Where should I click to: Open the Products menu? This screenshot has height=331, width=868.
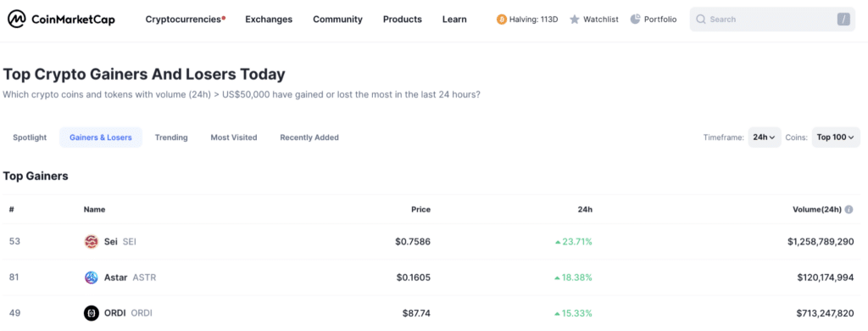[x=403, y=20]
